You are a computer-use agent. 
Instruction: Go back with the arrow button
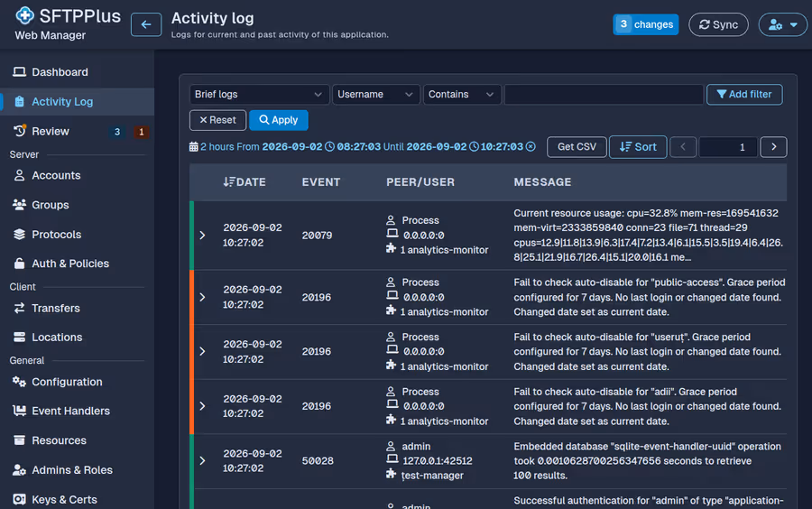click(146, 24)
